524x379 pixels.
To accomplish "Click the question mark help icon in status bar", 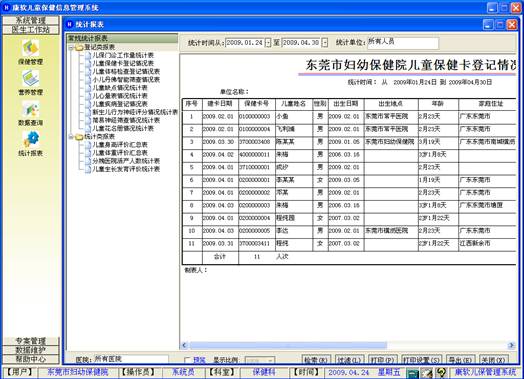I will click(x=441, y=372).
